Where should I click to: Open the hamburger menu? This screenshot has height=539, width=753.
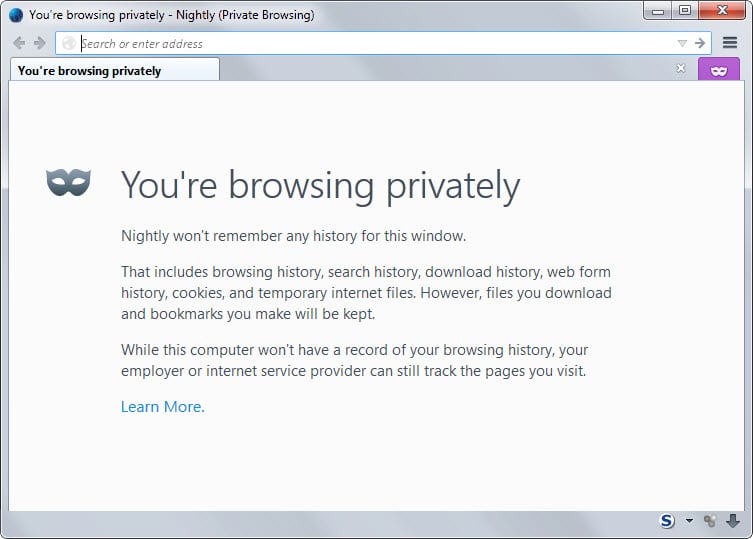pos(730,43)
